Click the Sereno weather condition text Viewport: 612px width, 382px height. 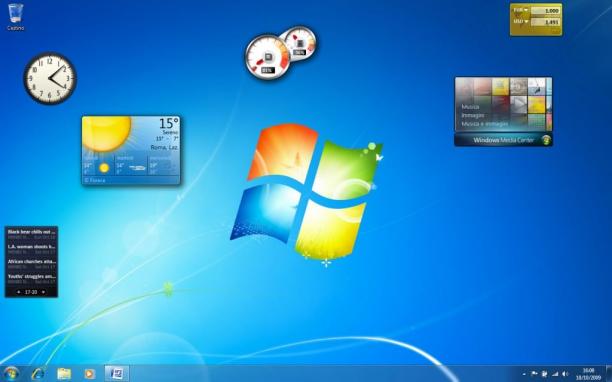coord(170,133)
